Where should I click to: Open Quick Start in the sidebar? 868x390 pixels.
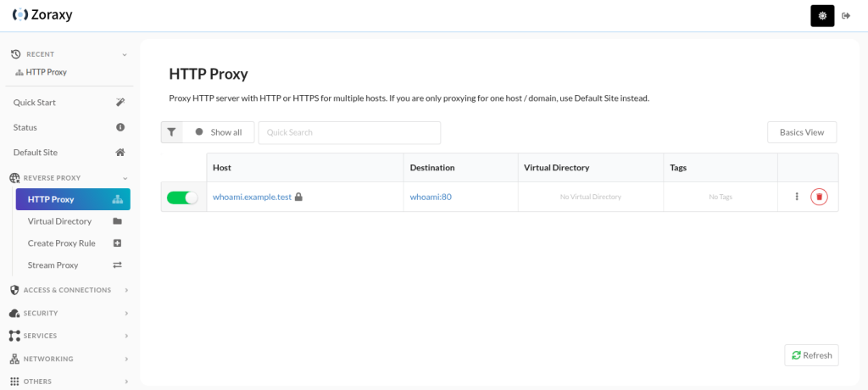[x=70, y=103]
